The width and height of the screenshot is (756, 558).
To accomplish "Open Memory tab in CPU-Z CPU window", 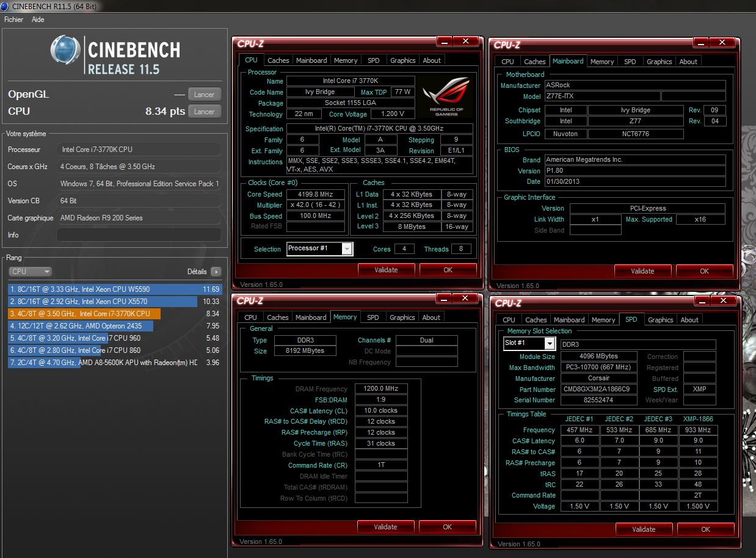I will [346, 60].
